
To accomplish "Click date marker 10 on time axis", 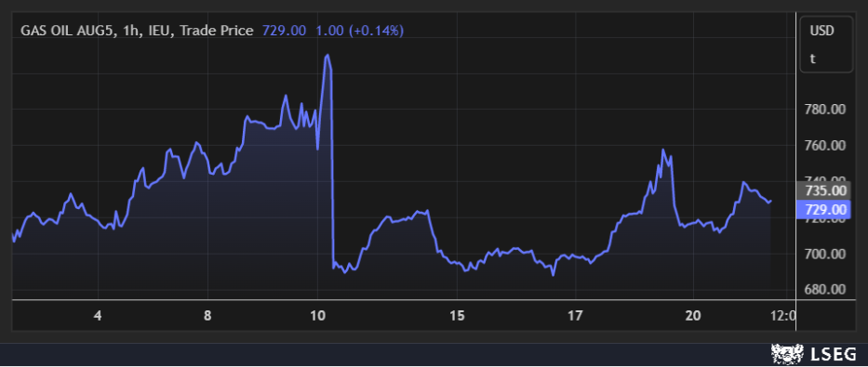I will [317, 316].
